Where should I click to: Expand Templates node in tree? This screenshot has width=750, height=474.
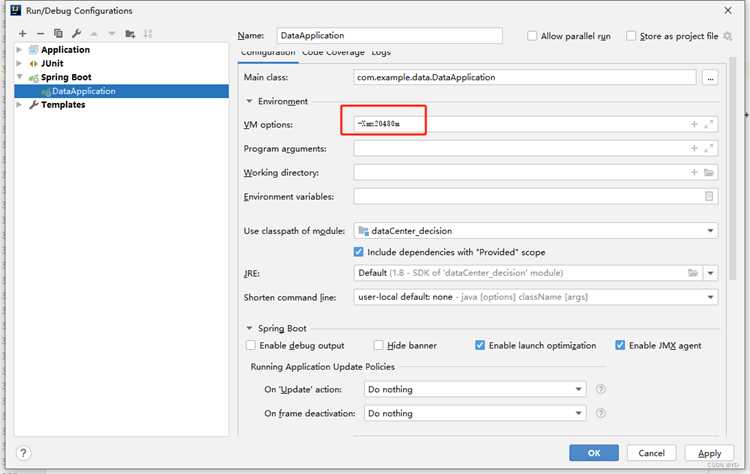19,104
